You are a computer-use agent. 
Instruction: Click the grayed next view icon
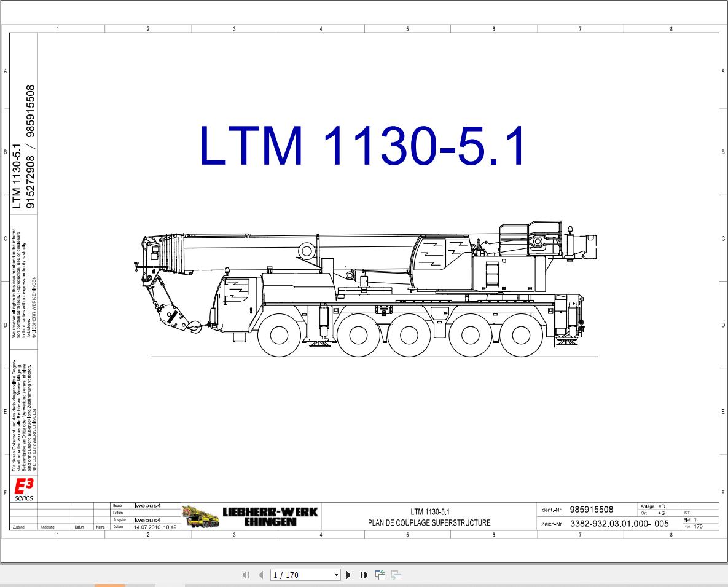coord(396,575)
